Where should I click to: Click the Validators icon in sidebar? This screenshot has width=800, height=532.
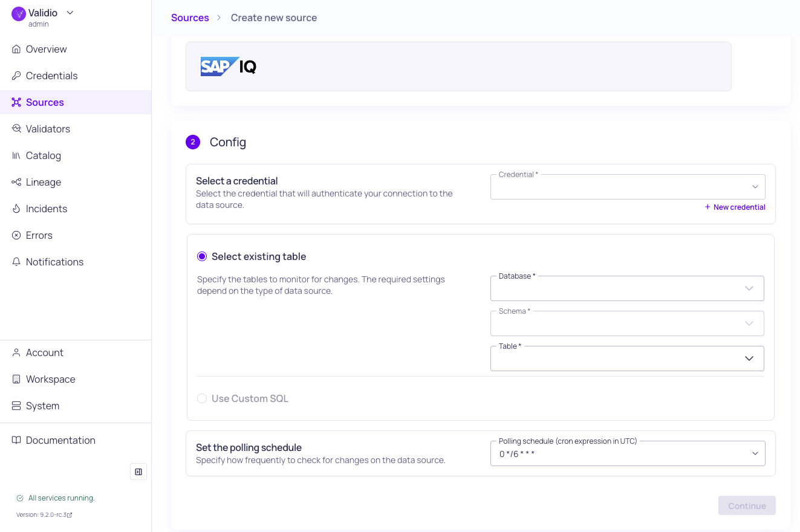(x=16, y=129)
